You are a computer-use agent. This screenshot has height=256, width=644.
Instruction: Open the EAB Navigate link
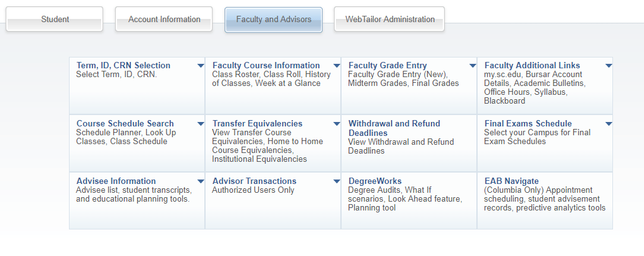click(511, 181)
